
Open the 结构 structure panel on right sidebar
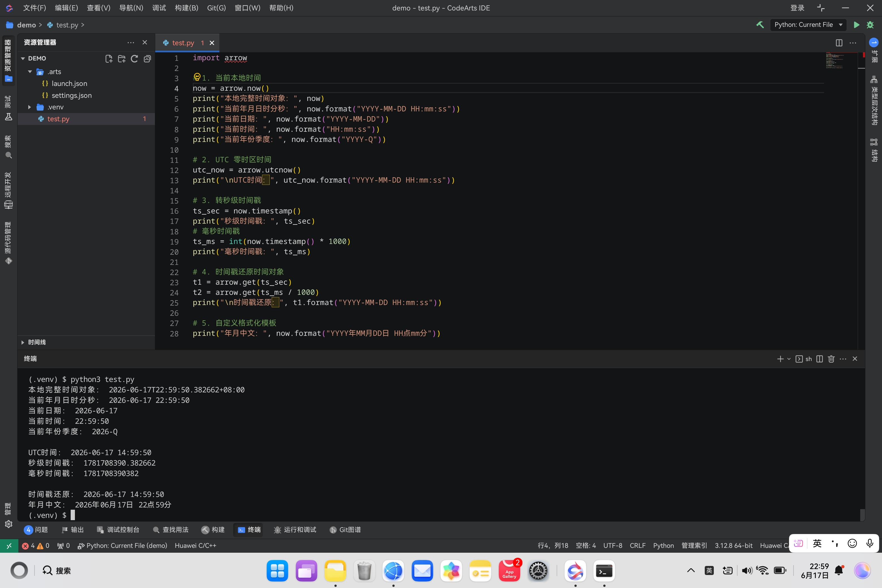click(x=874, y=150)
